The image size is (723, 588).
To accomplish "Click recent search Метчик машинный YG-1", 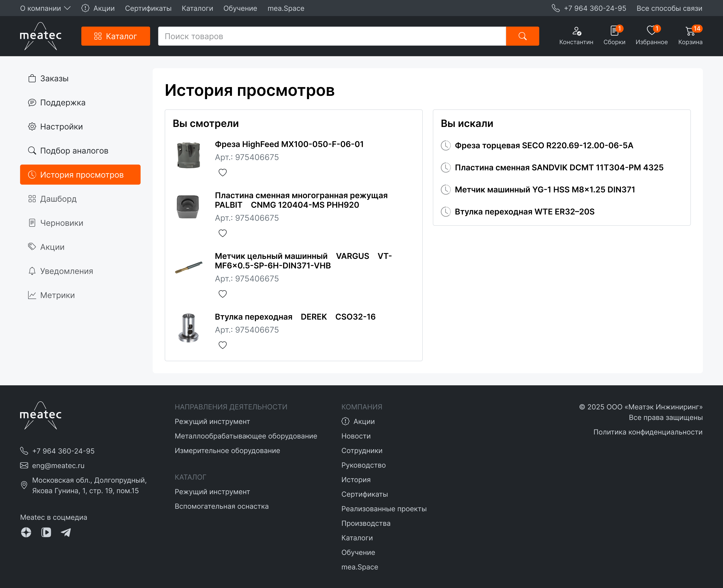I will tap(545, 190).
